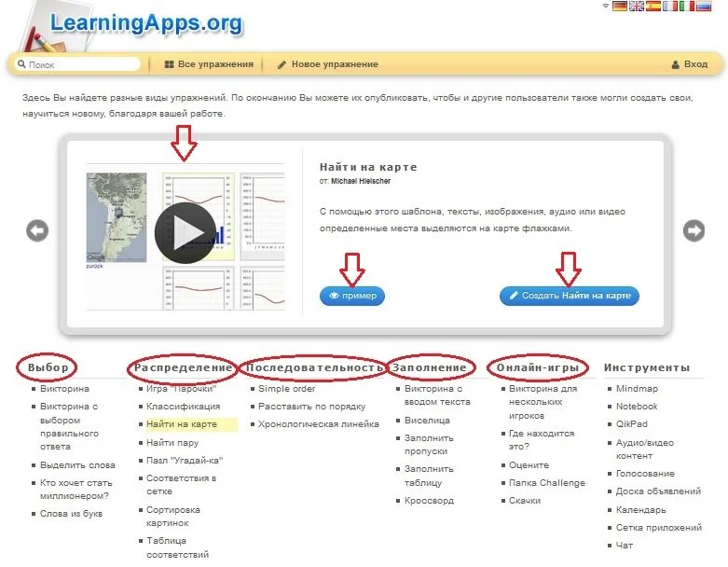Open Доска объявлений tool
The width and height of the screenshot is (728, 567).
point(658,491)
